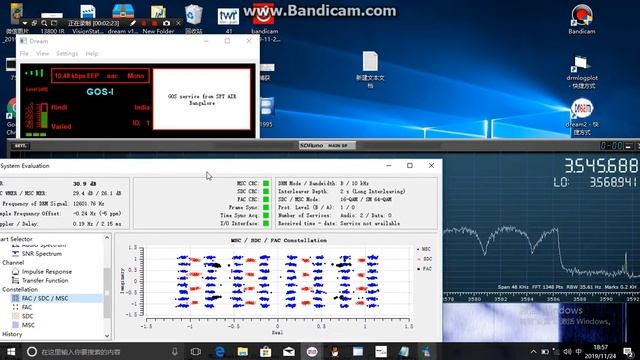
Task: Expand the History group
Action: click(x=12, y=334)
